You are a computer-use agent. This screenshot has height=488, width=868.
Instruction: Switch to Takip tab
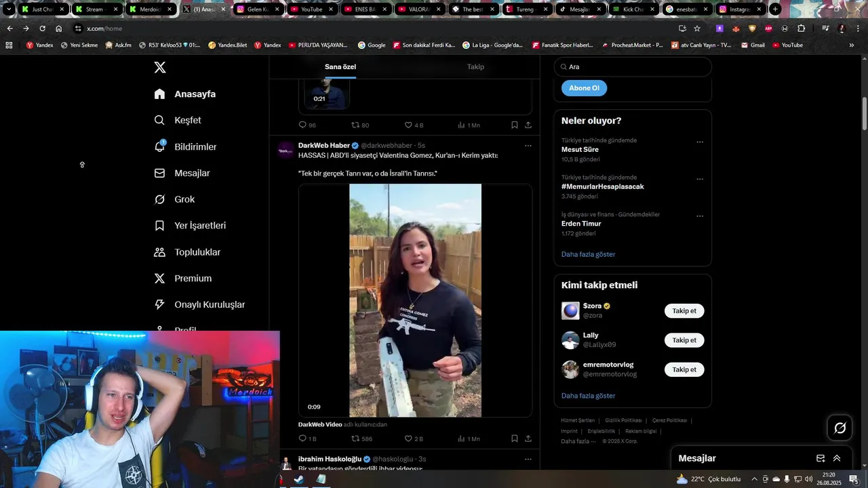point(475,66)
